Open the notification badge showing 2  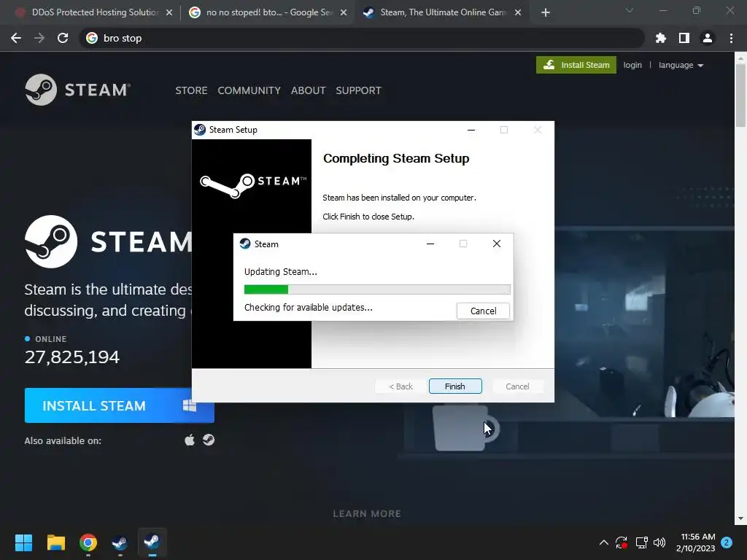click(x=727, y=542)
